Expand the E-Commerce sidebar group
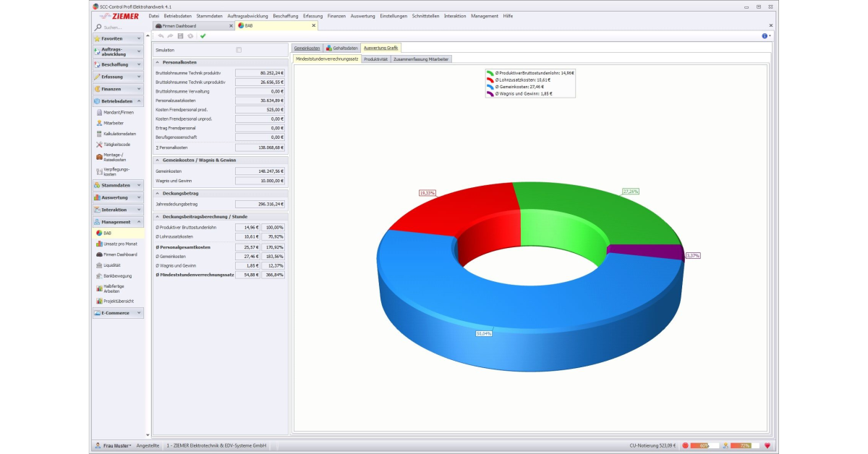This screenshot has height=454, width=868. click(x=117, y=313)
